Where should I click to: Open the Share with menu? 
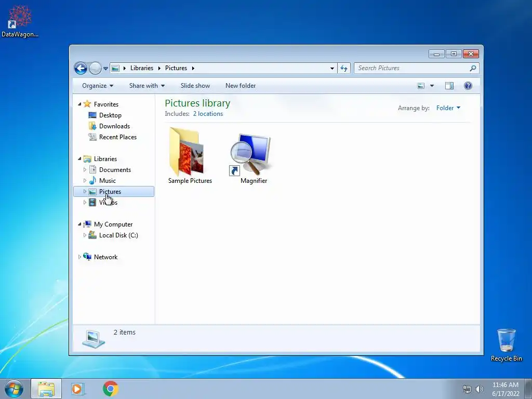(x=147, y=86)
